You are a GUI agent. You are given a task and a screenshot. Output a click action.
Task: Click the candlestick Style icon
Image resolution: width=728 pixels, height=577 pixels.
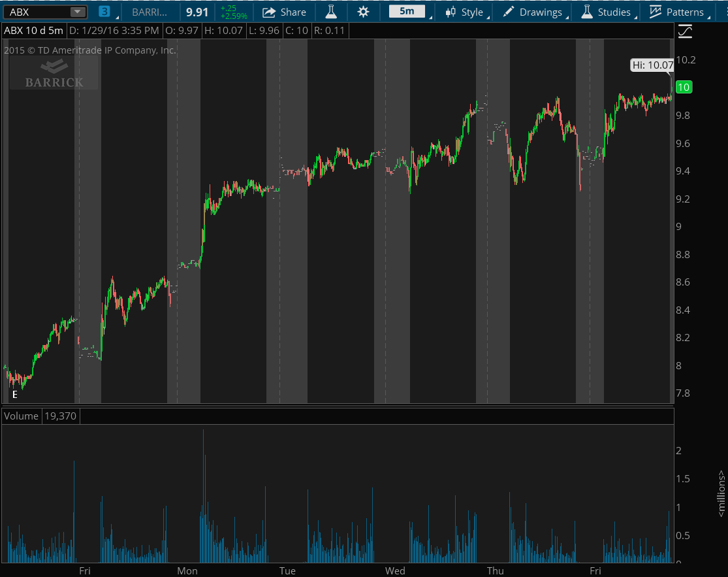pyautogui.click(x=451, y=12)
